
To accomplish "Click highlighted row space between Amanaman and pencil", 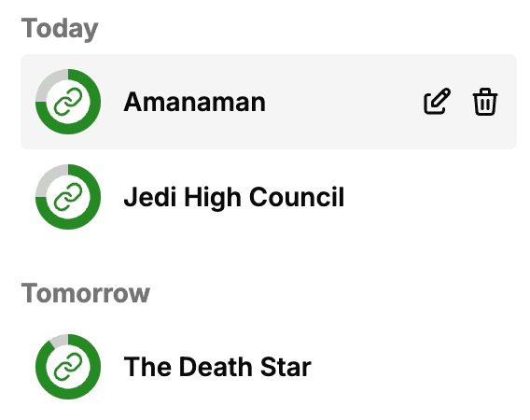I will pyautogui.click(x=344, y=102).
